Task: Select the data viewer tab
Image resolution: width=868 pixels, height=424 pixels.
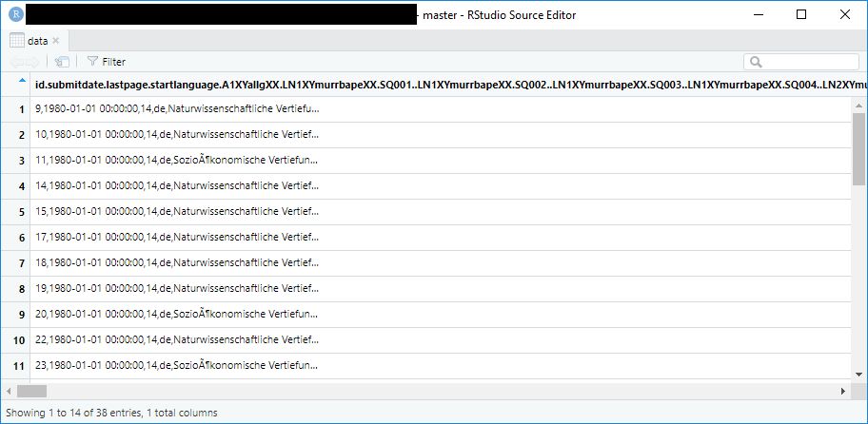Action: [35, 41]
